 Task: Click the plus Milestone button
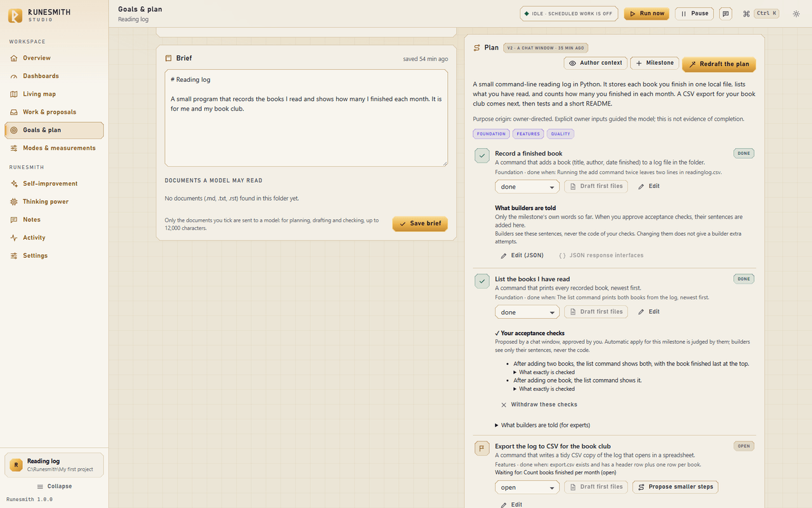[654, 63]
